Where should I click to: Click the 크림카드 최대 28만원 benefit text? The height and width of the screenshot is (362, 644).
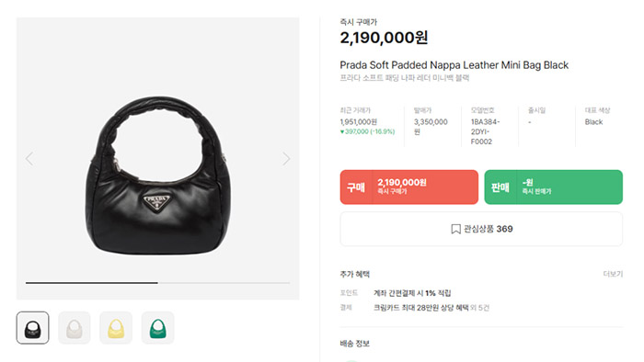pos(421,308)
